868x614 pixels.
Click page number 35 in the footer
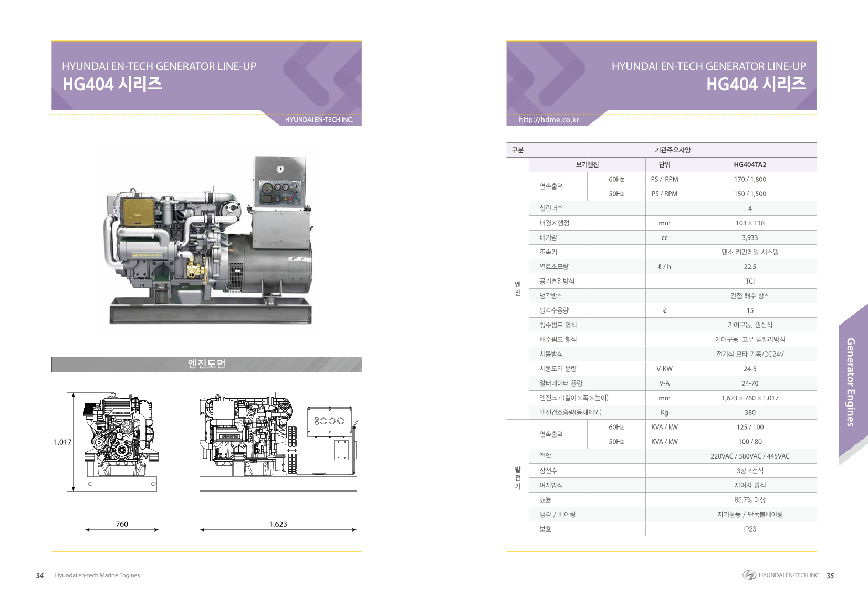point(830,575)
